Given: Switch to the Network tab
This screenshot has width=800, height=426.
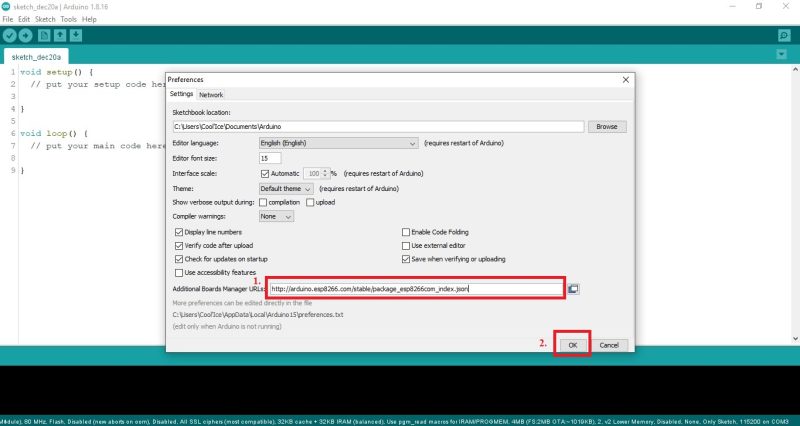Looking at the screenshot, I should click(x=211, y=94).
